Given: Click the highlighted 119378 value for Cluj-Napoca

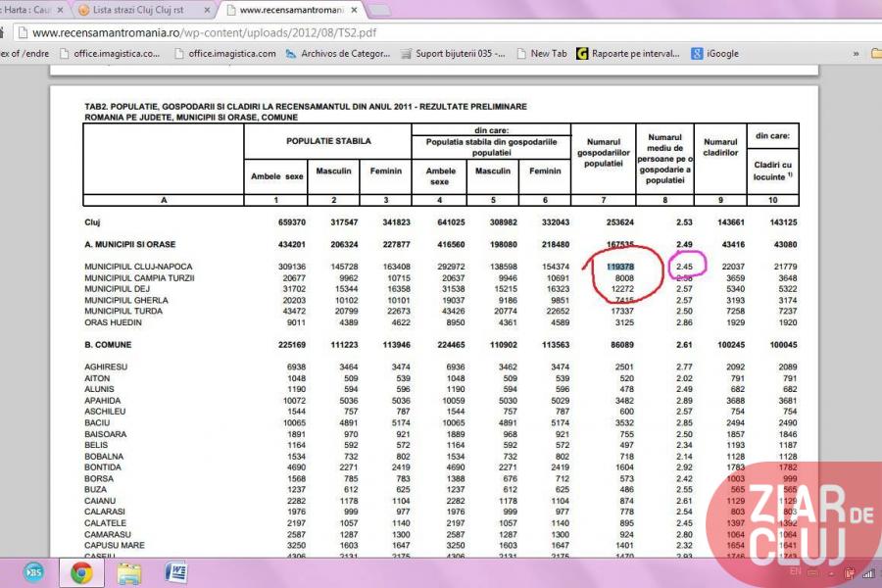Looking at the screenshot, I should coord(621,267).
